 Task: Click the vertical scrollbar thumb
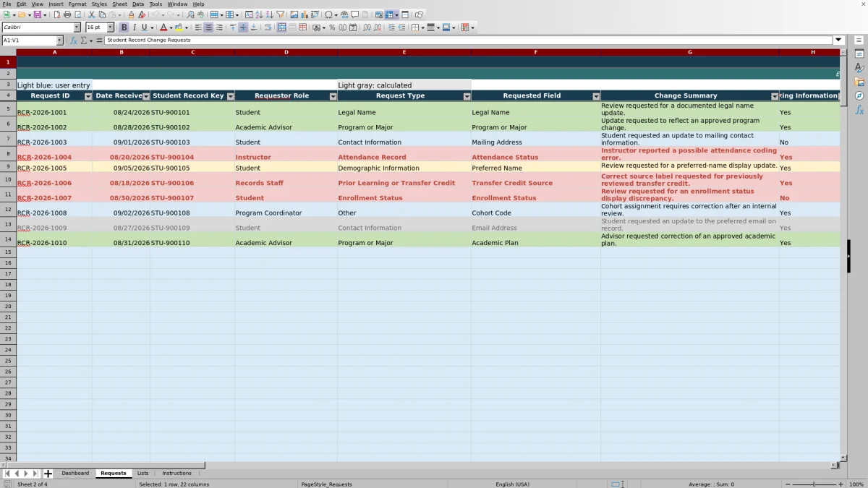843,81
